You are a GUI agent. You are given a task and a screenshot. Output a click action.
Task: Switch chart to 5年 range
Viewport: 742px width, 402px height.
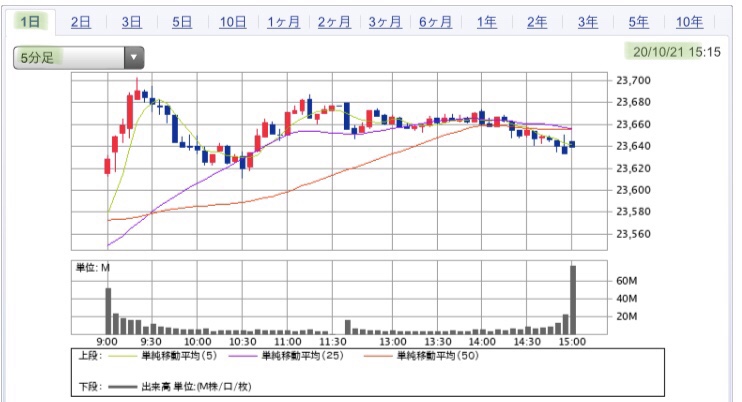click(x=638, y=22)
